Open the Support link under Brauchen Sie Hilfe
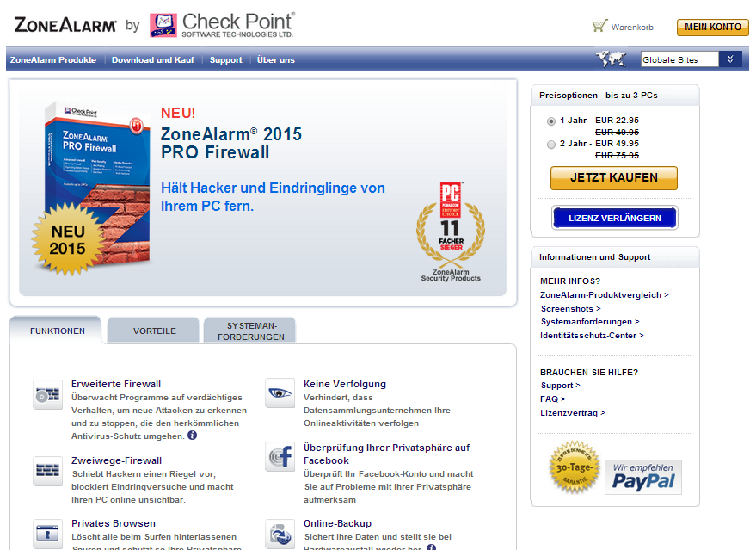The width and height of the screenshot is (756, 550). click(560, 386)
